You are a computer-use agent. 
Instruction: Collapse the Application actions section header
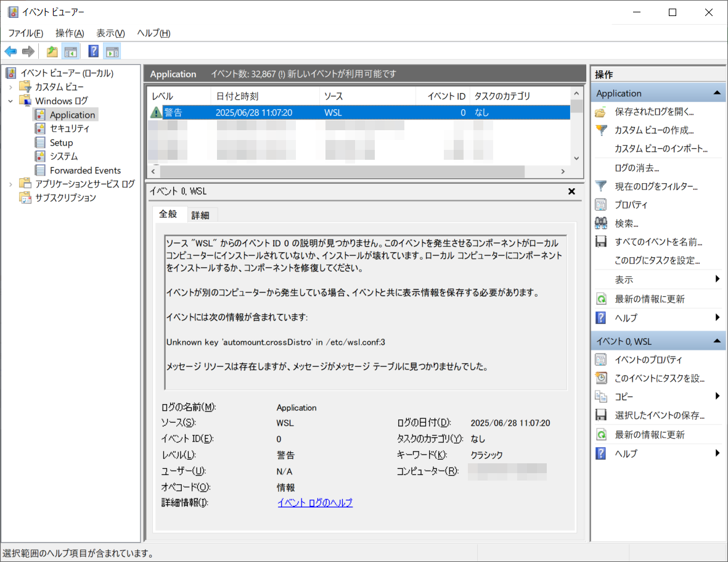[x=716, y=93]
